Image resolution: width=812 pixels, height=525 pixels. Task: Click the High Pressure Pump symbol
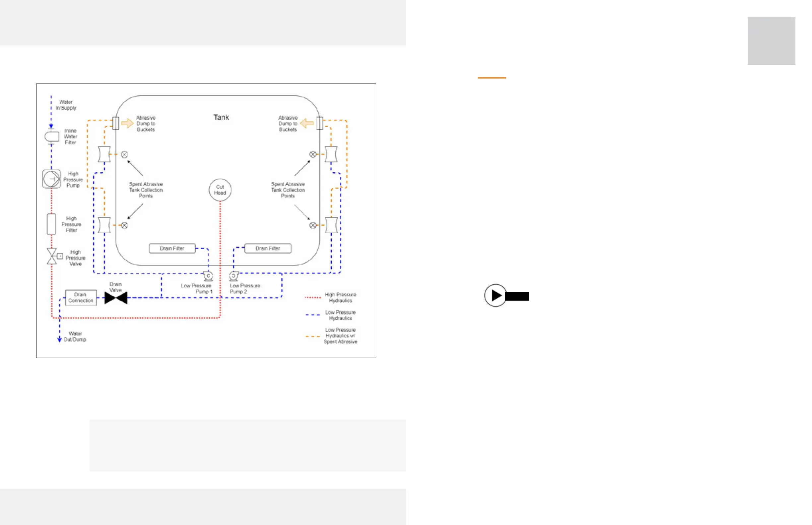[x=51, y=179]
